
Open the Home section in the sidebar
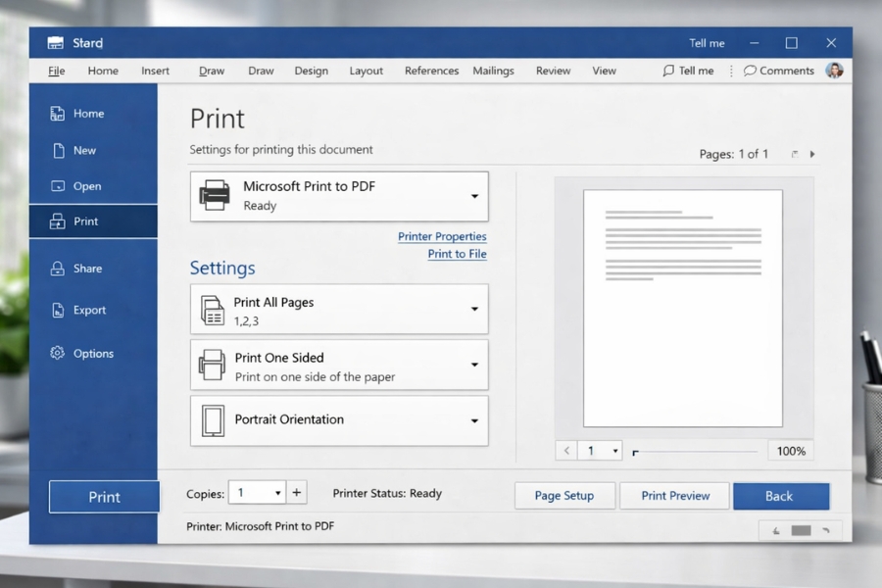tap(56, 113)
